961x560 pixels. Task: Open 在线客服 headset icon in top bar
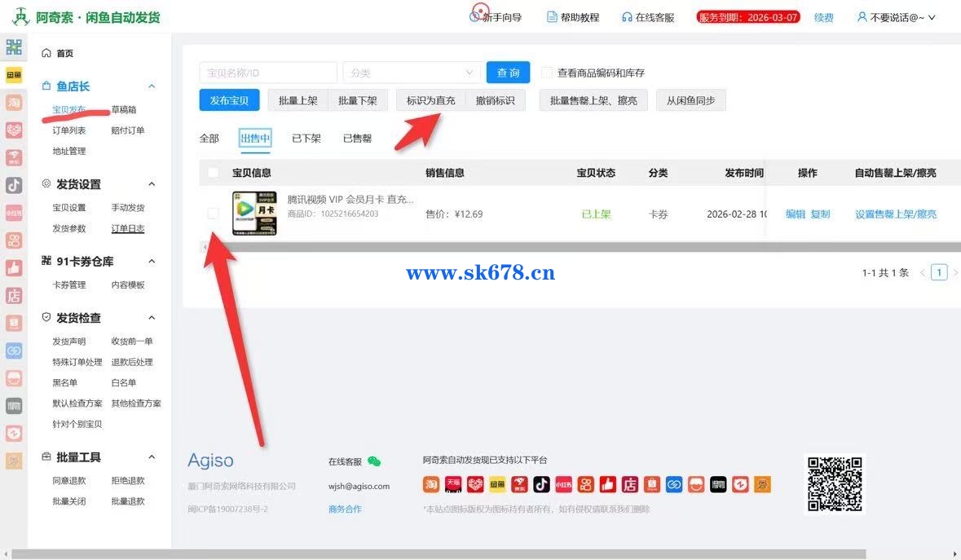pos(627,17)
